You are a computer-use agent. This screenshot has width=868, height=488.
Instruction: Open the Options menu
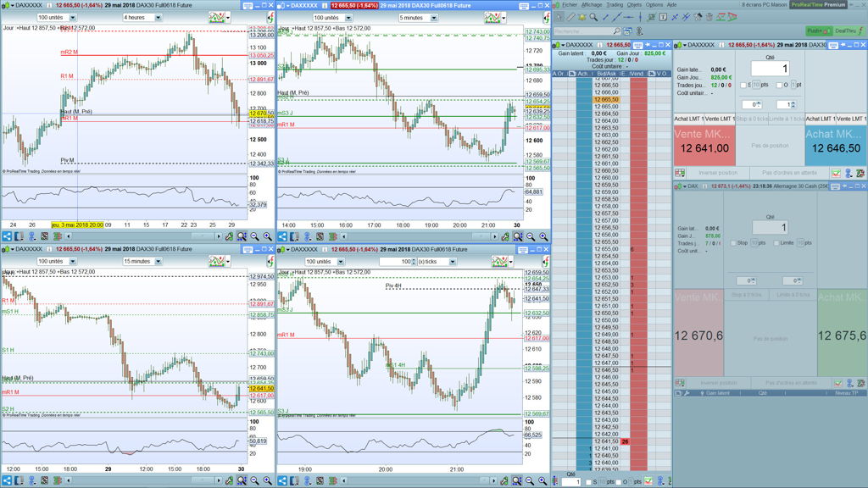(654, 4)
